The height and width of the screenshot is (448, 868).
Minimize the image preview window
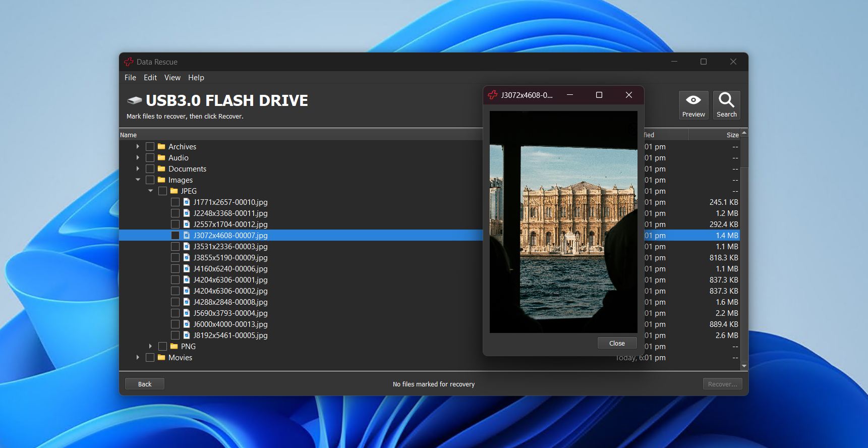tap(570, 95)
